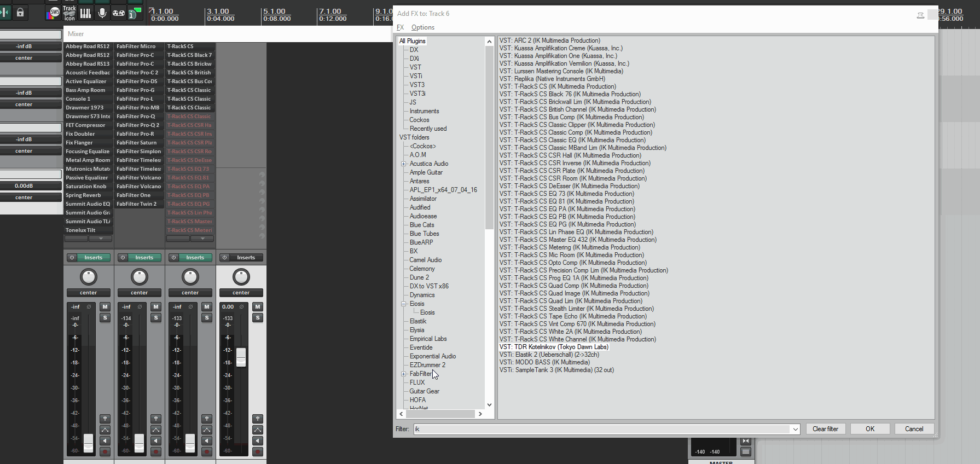This screenshot has height=464, width=980.
Task: Arm record on the second mixer strip
Action: point(156,451)
